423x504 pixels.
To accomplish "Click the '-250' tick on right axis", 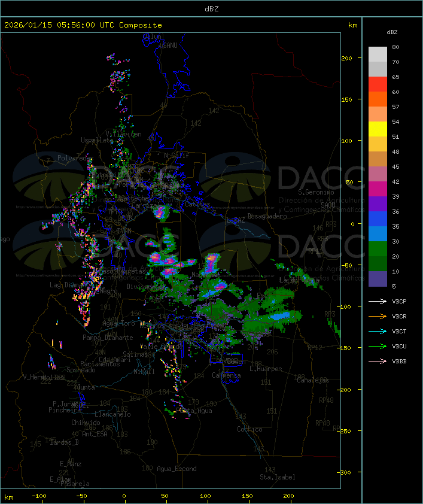I will click(x=345, y=431).
